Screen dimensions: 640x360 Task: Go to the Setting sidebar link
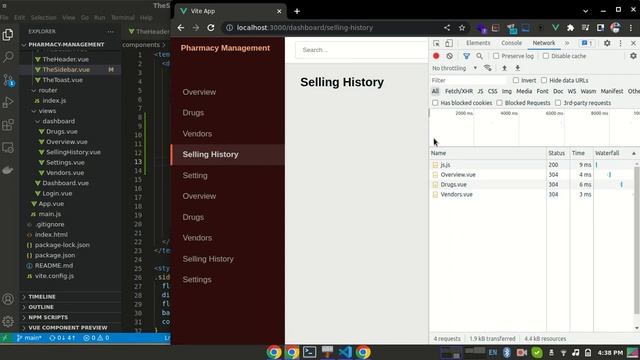tap(195, 176)
